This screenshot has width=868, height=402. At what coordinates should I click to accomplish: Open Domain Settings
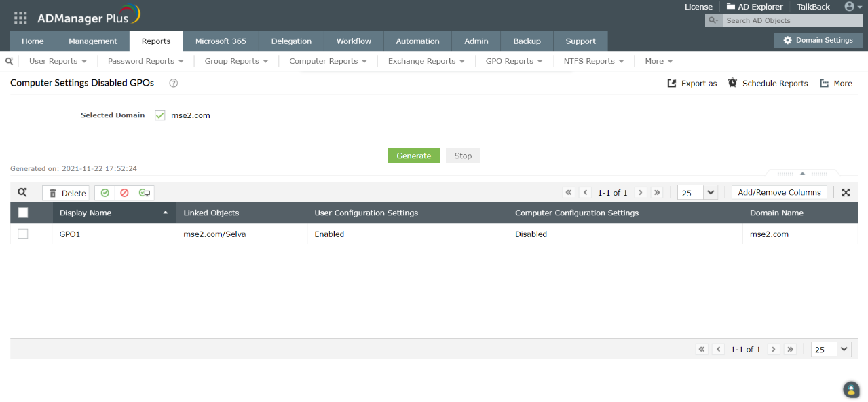818,40
